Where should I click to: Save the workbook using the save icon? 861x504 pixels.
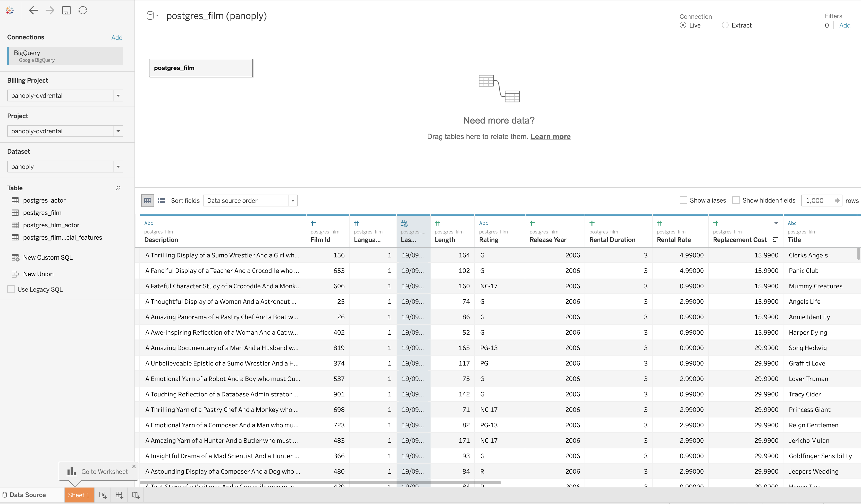[x=66, y=10]
